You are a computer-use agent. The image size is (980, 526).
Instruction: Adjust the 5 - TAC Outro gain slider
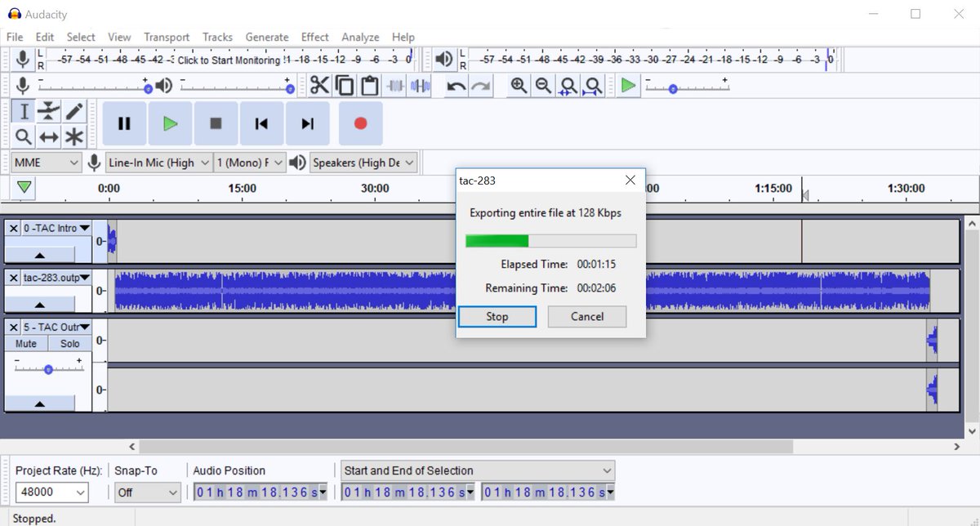coord(48,368)
